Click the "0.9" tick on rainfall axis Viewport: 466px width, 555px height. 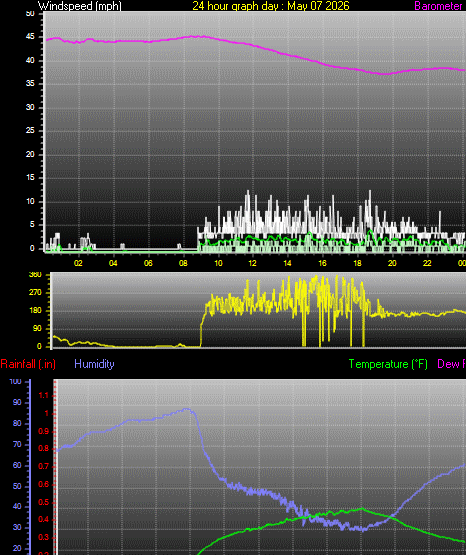point(43,431)
